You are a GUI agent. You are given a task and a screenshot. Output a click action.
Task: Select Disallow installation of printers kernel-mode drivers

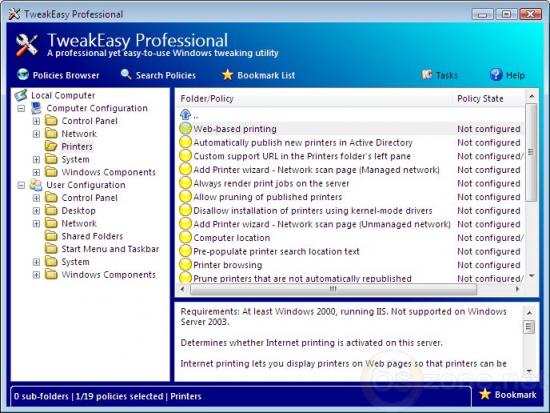point(351,210)
